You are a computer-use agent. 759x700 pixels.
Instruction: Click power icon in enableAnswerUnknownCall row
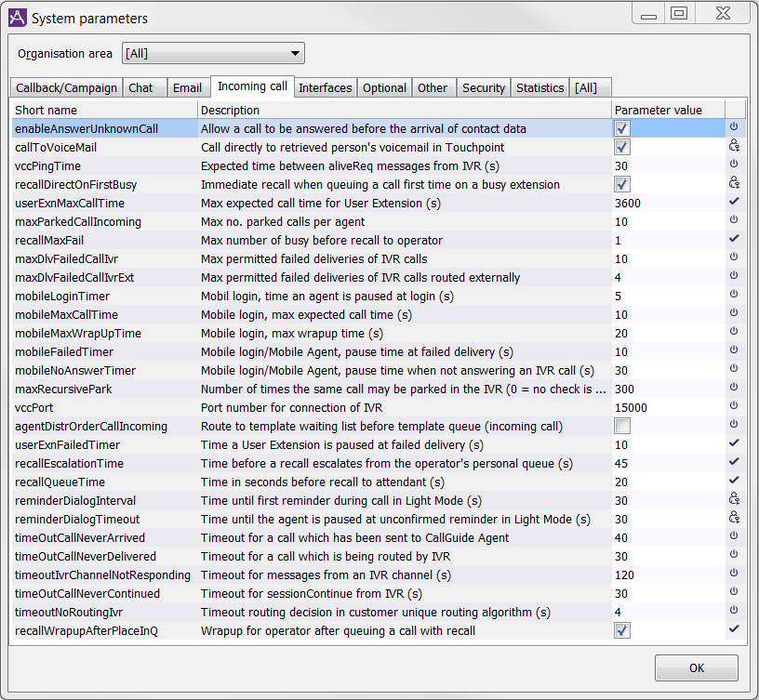(733, 128)
